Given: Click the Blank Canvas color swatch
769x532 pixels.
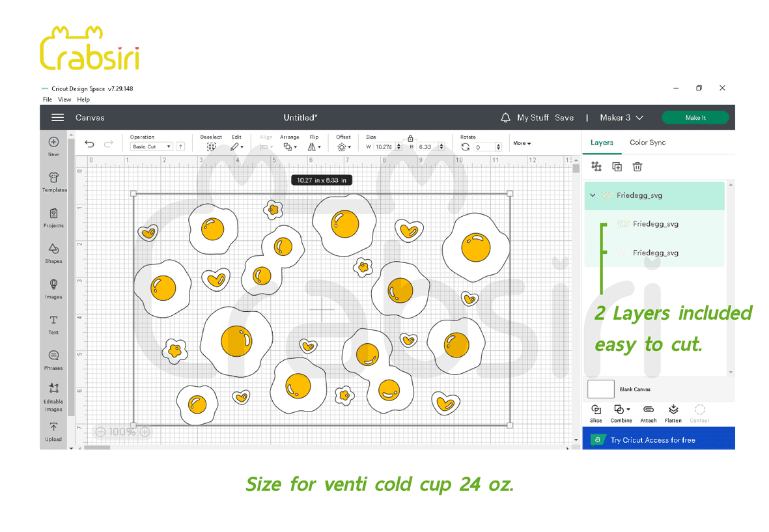Looking at the screenshot, I should pos(600,389).
